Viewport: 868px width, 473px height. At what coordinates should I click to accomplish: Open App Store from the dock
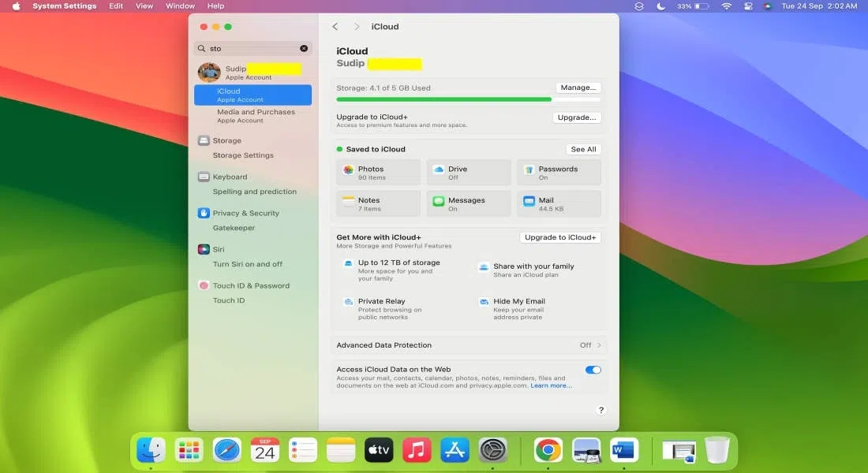455,450
